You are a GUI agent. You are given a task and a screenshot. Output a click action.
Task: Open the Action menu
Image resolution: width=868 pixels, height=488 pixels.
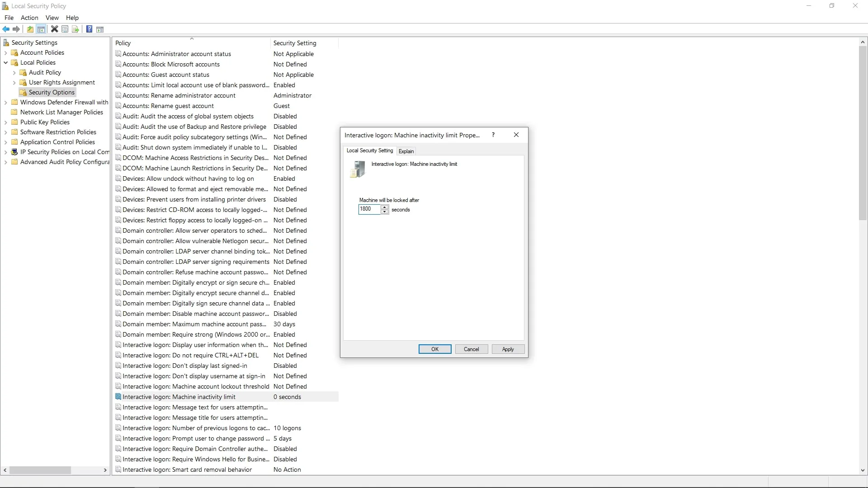(29, 18)
